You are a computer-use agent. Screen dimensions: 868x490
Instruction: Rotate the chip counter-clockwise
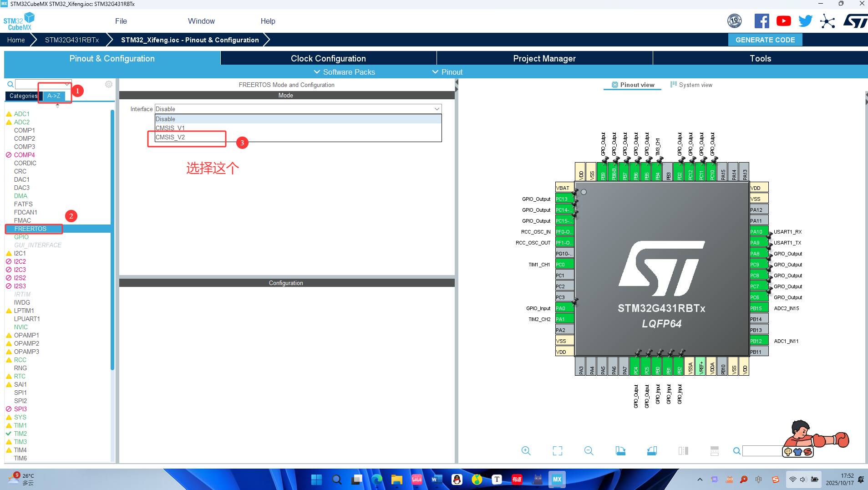click(652, 451)
